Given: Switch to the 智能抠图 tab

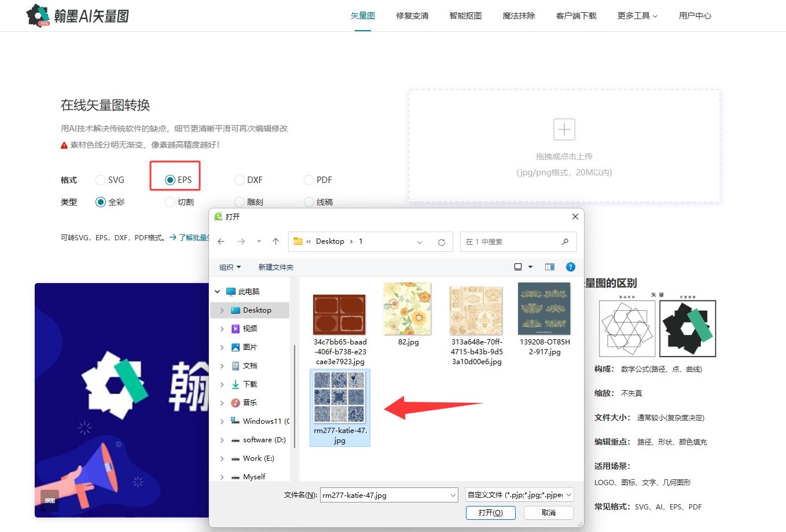Looking at the screenshot, I should coord(465,16).
